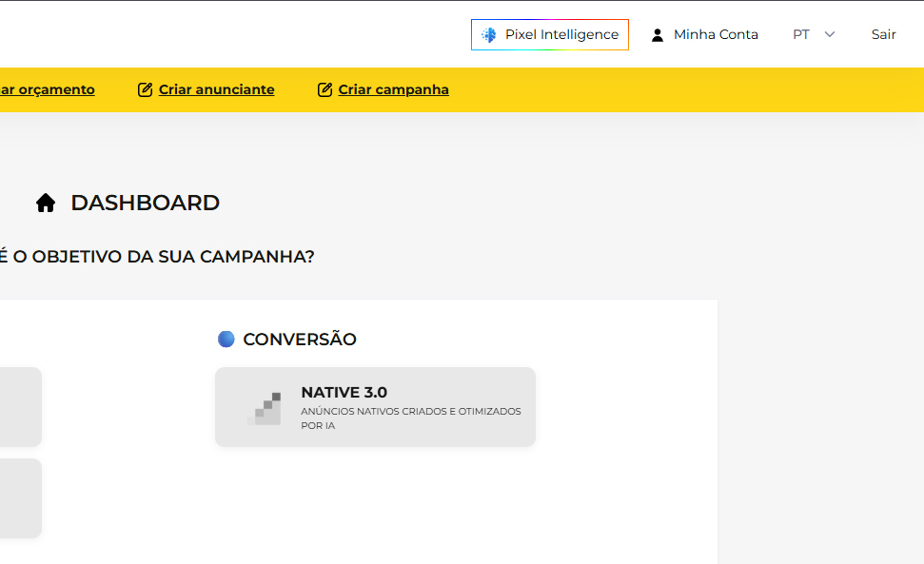Select the lower partially visible grey card
The width and height of the screenshot is (924, 564).
21,498
